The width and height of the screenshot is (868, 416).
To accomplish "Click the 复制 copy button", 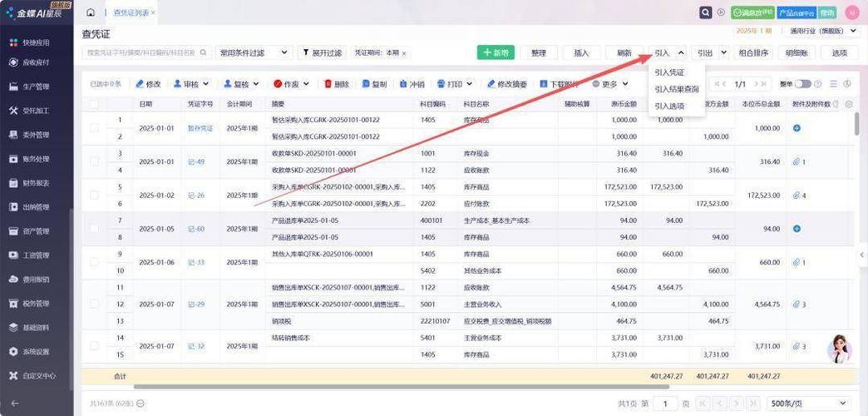I will 374,84.
